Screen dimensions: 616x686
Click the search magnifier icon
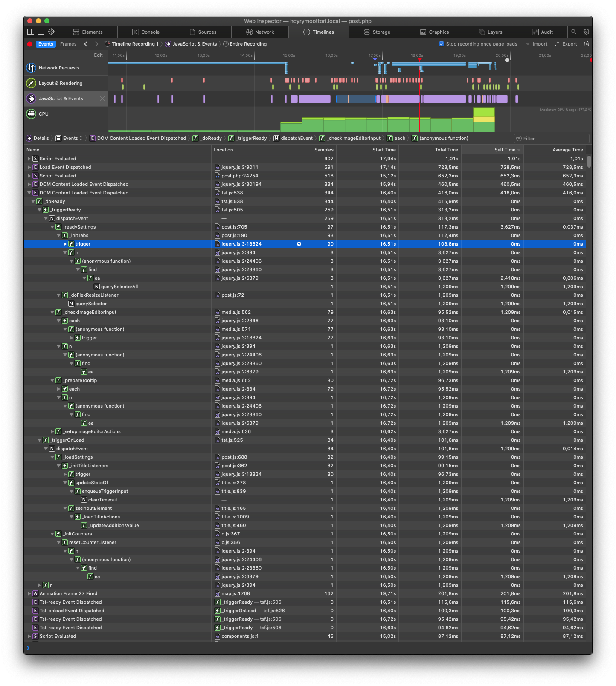point(574,32)
